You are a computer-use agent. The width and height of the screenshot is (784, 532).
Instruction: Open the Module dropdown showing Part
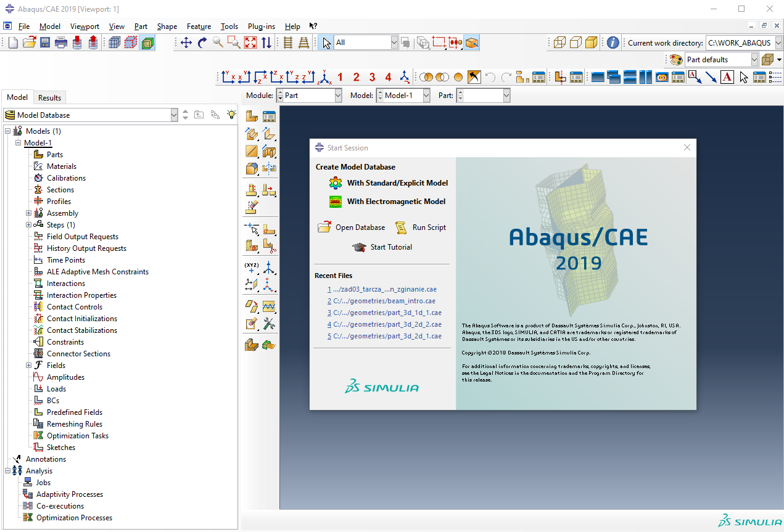pyautogui.click(x=337, y=96)
